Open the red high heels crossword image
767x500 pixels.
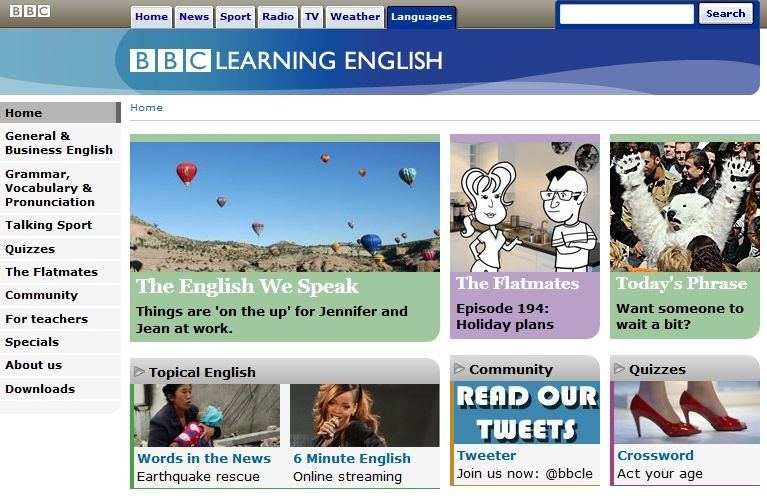click(x=687, y=412)
